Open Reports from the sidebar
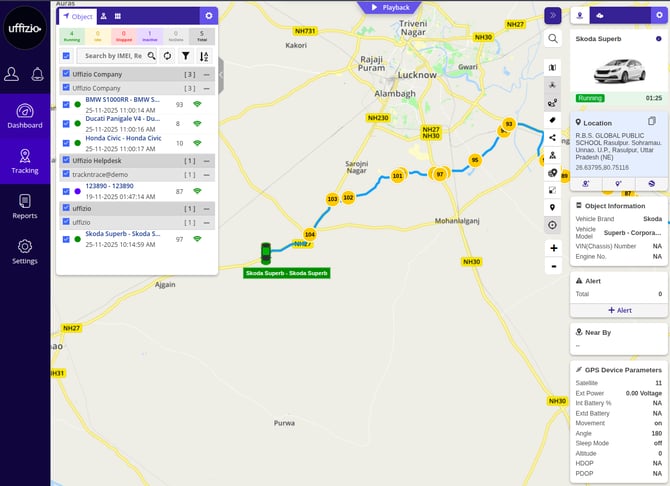This screenshot has width=670, height=486. tap(25, 205)
